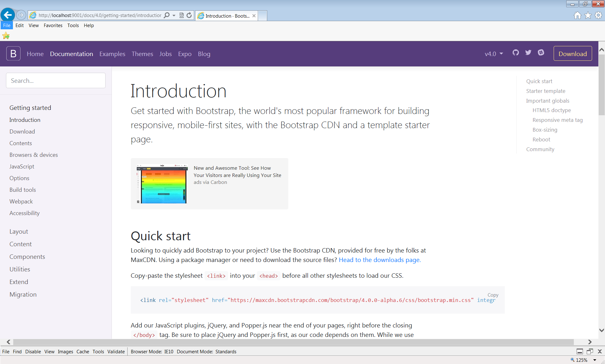Expand the v4.0 version dropdown
Image resolution: width=605 pixels, height=364 pixels.
coord(494,54)
